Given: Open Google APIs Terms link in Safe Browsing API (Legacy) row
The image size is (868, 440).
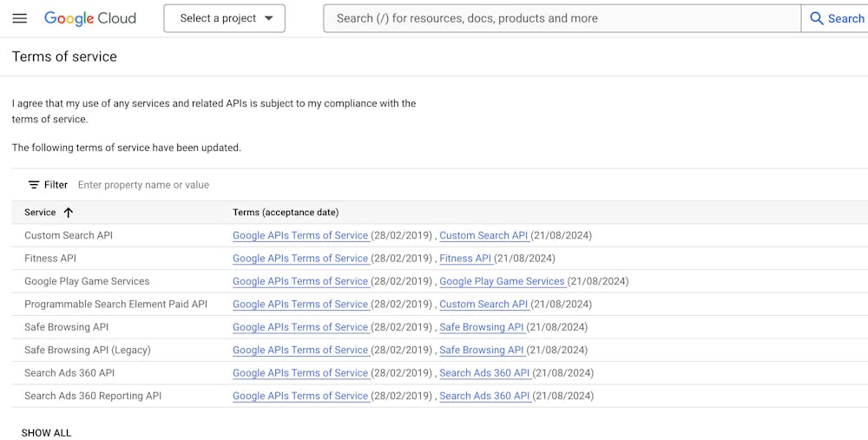Looking at the screenshot, I should [301, 351].
